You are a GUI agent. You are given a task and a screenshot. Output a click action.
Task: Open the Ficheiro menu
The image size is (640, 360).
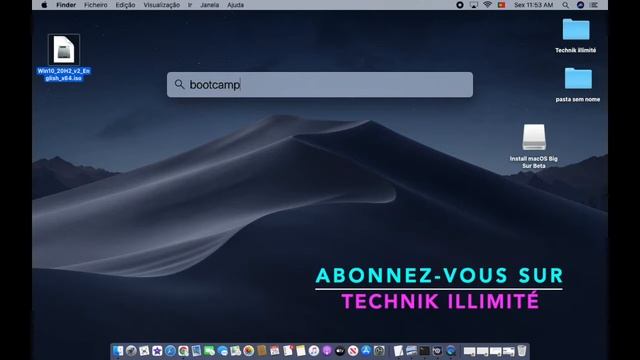tap(96, 5)
